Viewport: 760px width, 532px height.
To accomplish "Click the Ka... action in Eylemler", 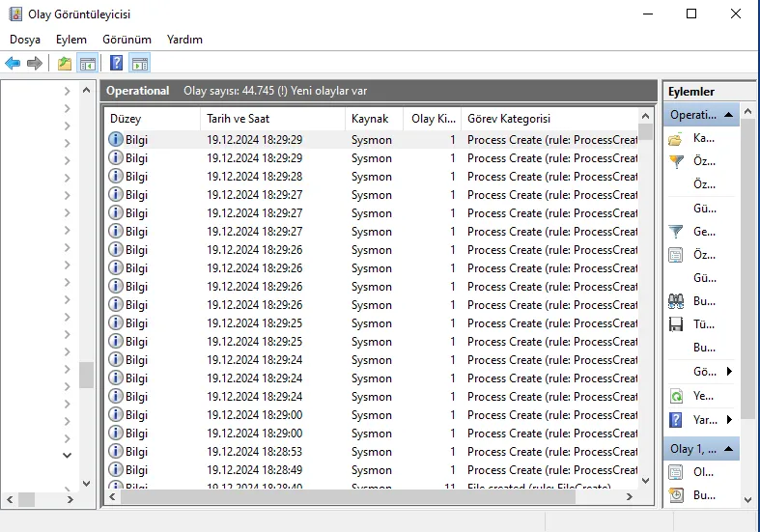I will (703, 139).
